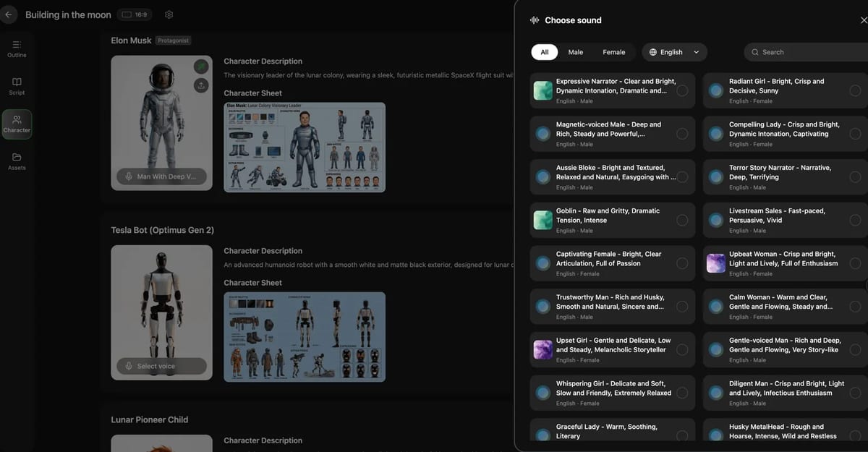Switch to the Outline section in the sidebar
The height and width of the screenshot is (452, 868).
click(17, 49)
